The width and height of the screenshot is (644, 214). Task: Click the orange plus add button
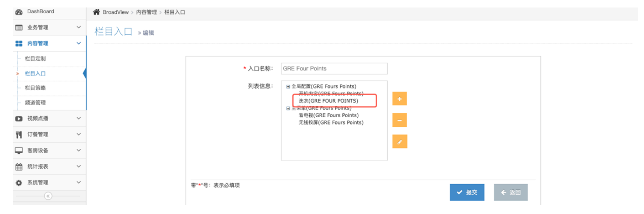399,99
